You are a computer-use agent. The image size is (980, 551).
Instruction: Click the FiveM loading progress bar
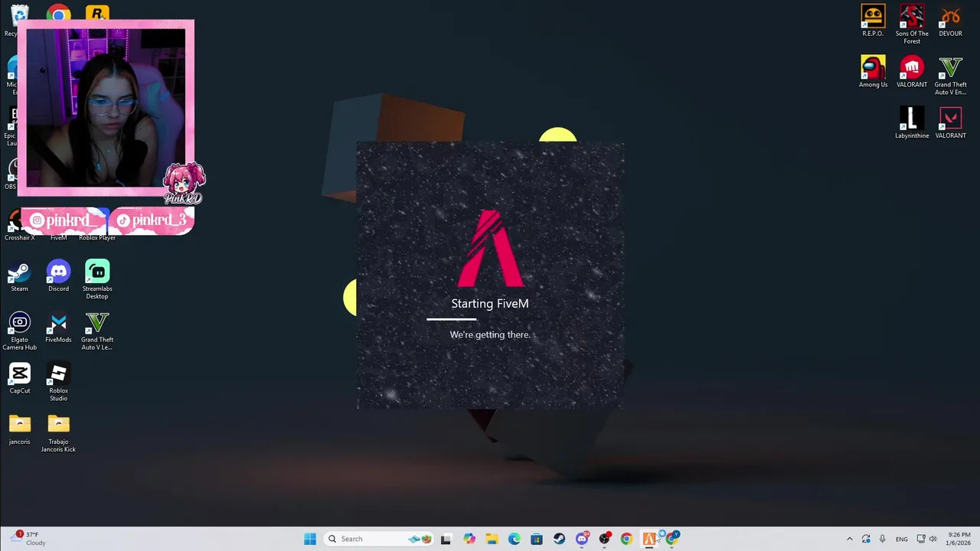click(x=490, y=319)
